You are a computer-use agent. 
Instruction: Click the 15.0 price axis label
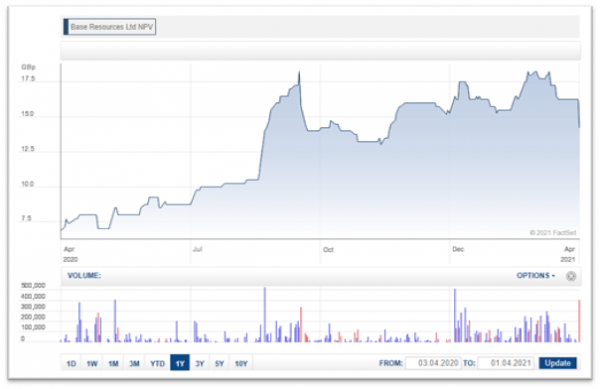tap(28, 114)
